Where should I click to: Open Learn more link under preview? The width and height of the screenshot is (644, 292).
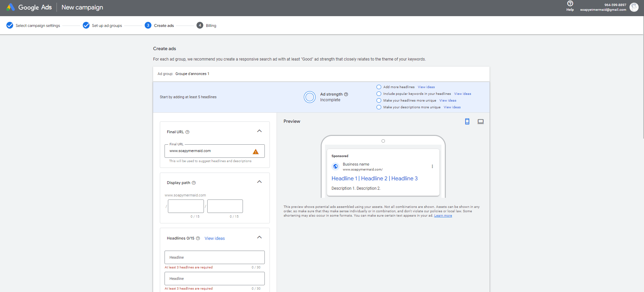tap(443, 216)
